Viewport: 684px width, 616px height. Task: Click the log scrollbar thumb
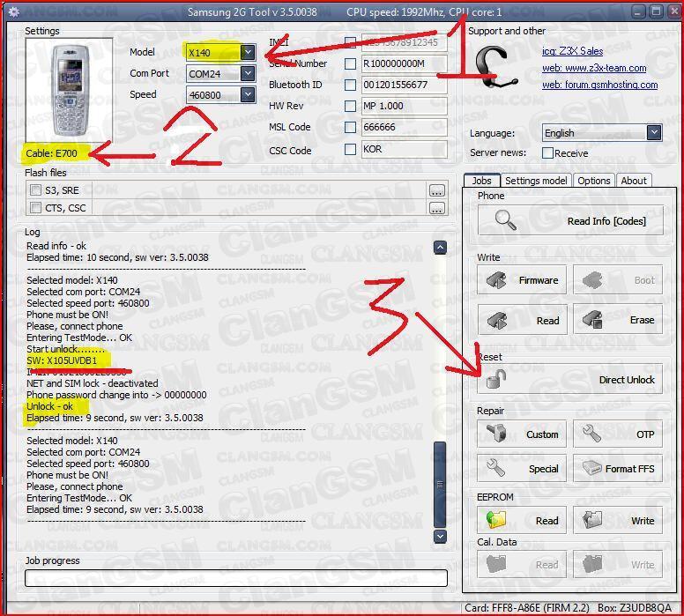(440, 484)
